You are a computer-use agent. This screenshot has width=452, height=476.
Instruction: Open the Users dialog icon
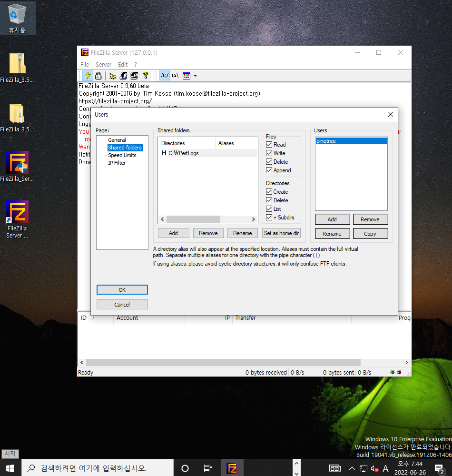pos(123,75)
